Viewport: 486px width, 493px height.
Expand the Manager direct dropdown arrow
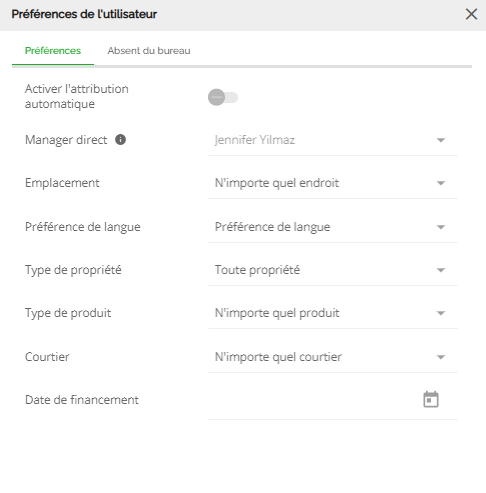(441, 140)
